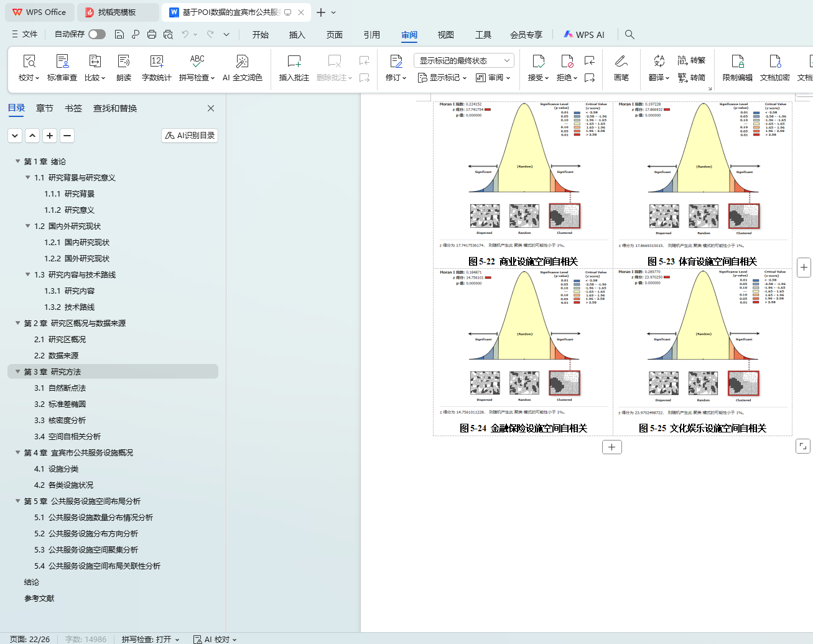The height and width of the screenshot is (644, 813).
Task: Open 限制编辑 restrict editing
Action: (737, 62)
